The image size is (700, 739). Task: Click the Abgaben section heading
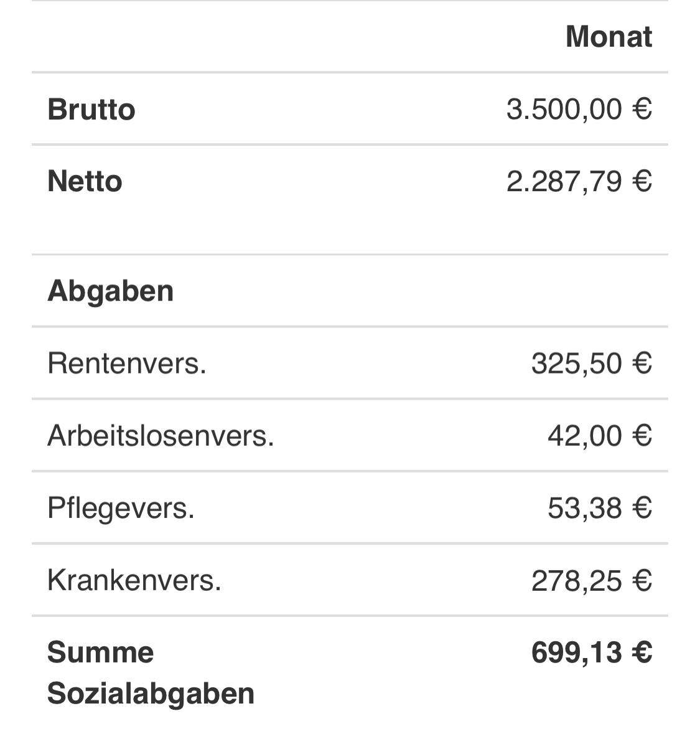(110, 291)
